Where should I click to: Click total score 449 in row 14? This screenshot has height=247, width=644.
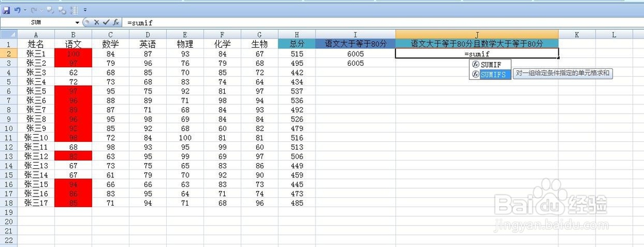click(296, 166)
